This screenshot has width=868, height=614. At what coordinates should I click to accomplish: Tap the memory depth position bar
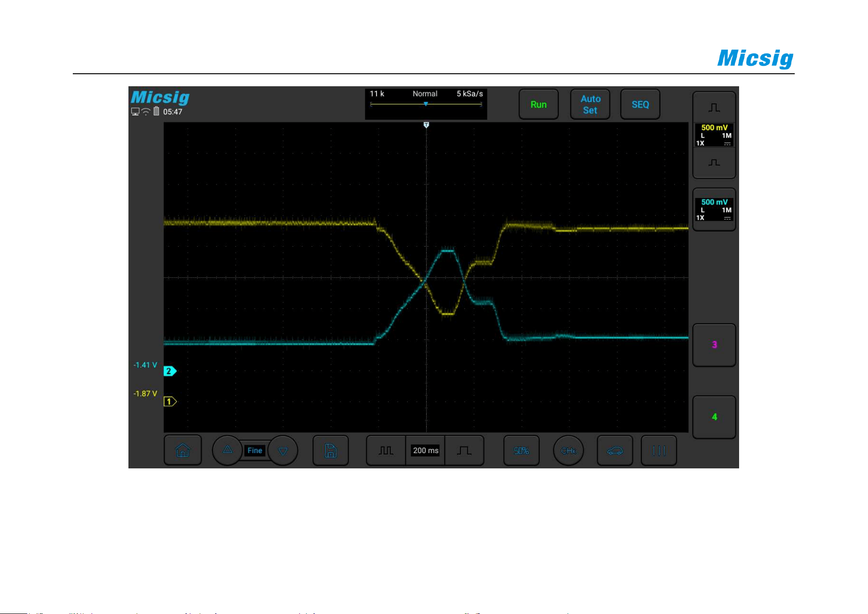coord(426,104)
